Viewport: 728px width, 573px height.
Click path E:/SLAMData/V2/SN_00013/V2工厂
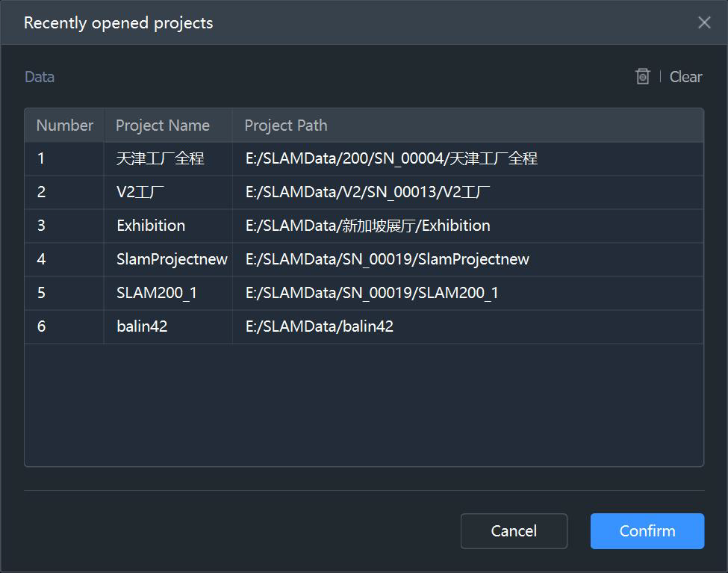[367, 192]
